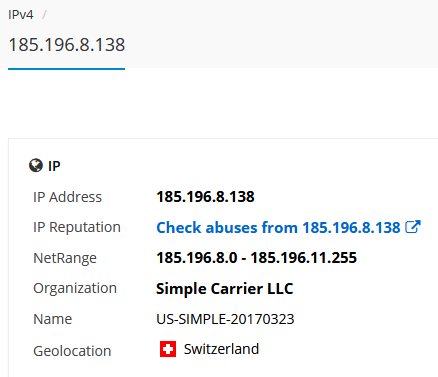
Task: Click the bold IP address value 185.196.8.138
Action: (205, 197)
